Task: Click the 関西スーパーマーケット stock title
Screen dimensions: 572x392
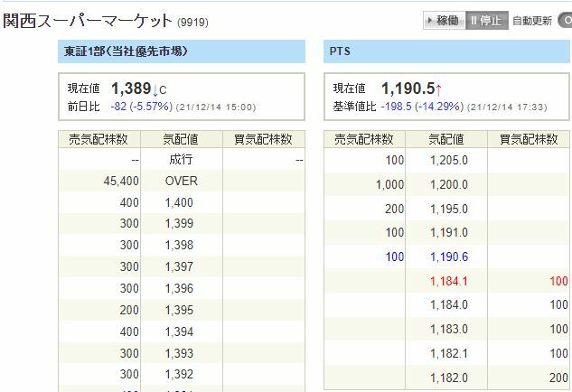Action: click(87, 21)
